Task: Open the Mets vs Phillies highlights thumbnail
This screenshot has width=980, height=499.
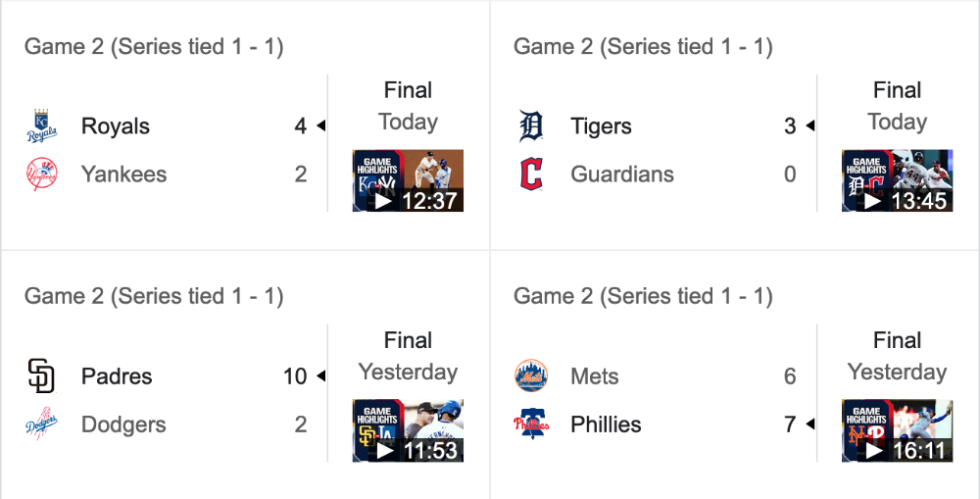Action: click(x=897, y=430)
